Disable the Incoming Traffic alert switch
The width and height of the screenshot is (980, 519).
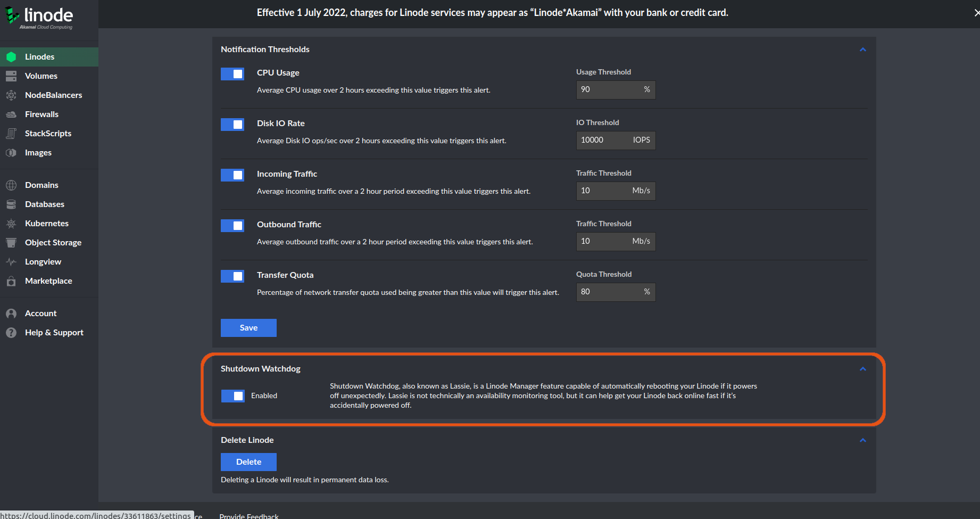232,175
